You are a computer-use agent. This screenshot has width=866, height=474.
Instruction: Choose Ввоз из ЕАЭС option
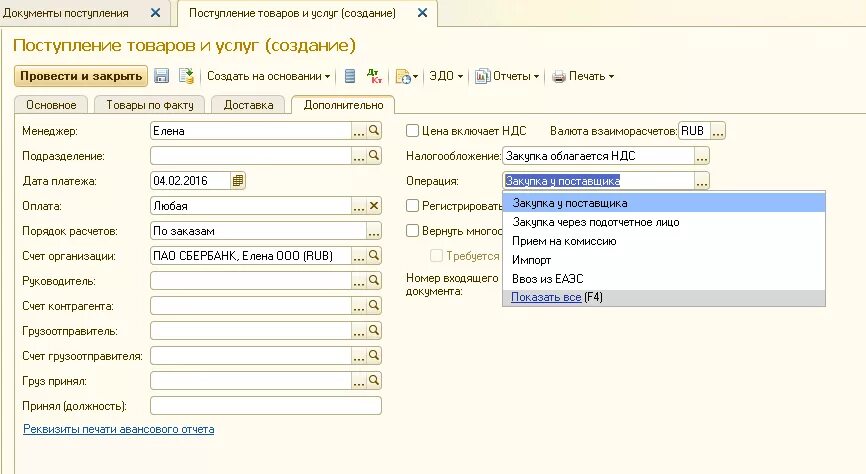click(x=664, y=278)
